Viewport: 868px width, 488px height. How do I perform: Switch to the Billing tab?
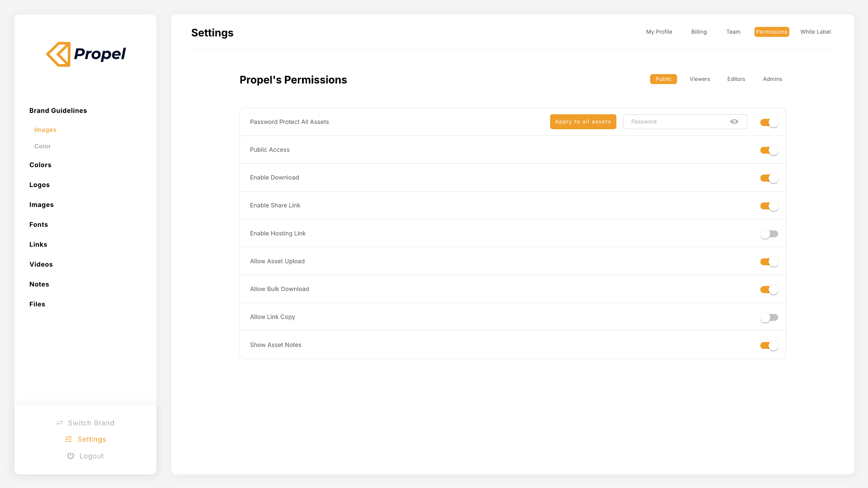click(698, 32)
